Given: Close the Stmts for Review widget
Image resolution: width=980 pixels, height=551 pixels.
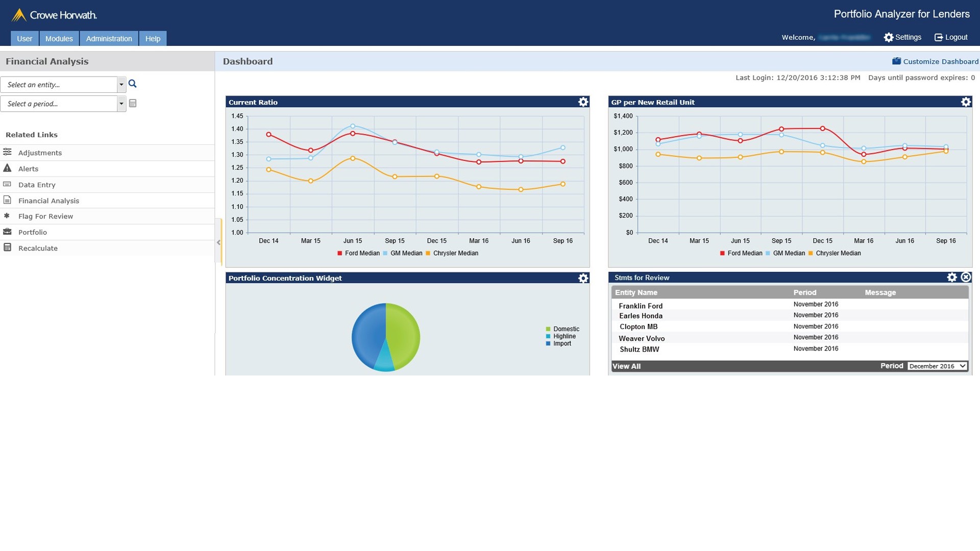Looking at the screenshot, I should pyautogui.click(x=965, y=277).
